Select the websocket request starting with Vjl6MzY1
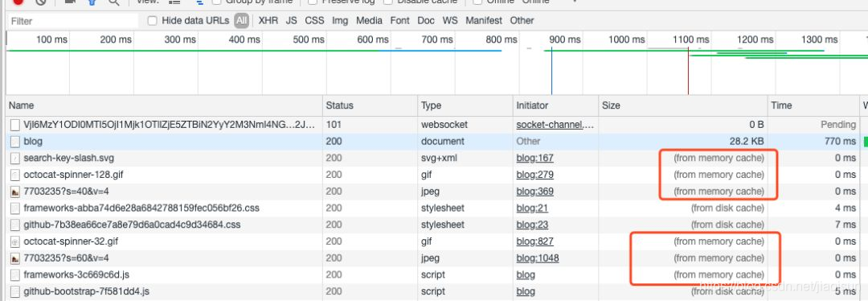This screenshot has width=868, height=301. tap(170, 125)
